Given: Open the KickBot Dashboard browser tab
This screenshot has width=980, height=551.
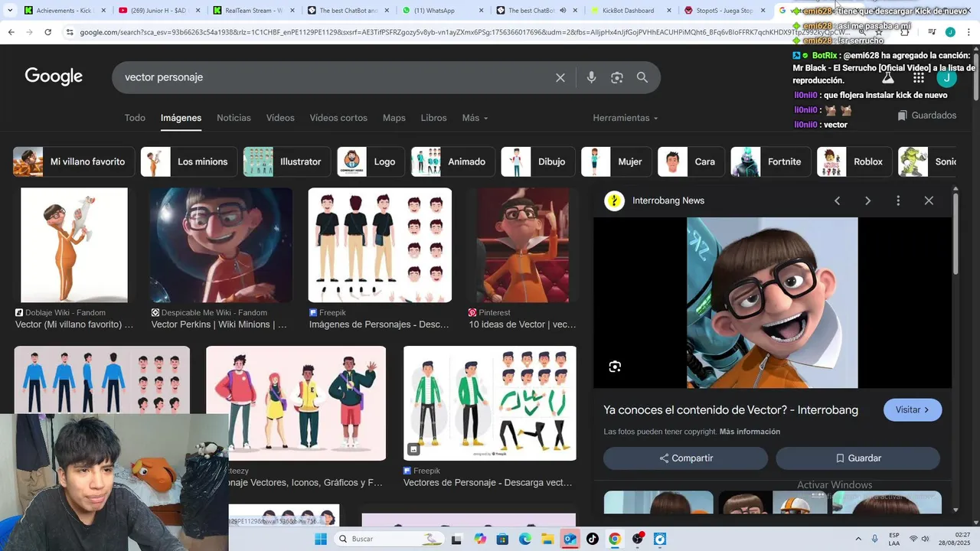Looking at the screenshot, I should [x=628, y=11].
